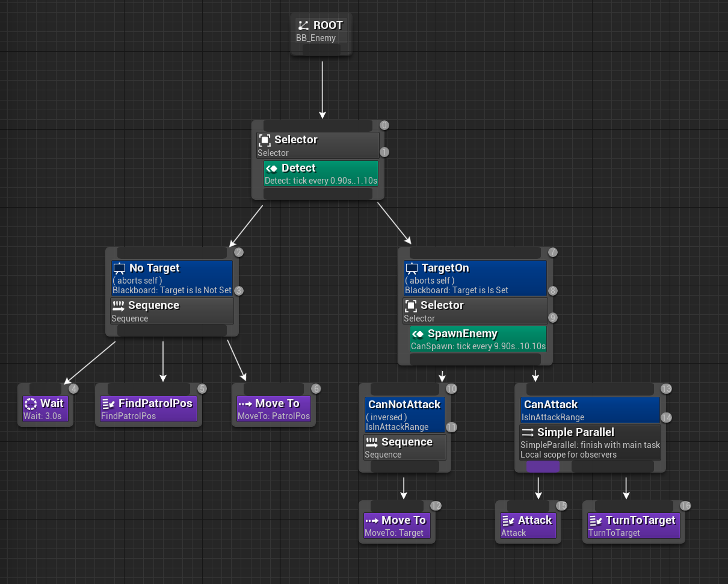Select the Selector row under TargetOn
The height and width of the screenshot is (584, 728).
475,311
